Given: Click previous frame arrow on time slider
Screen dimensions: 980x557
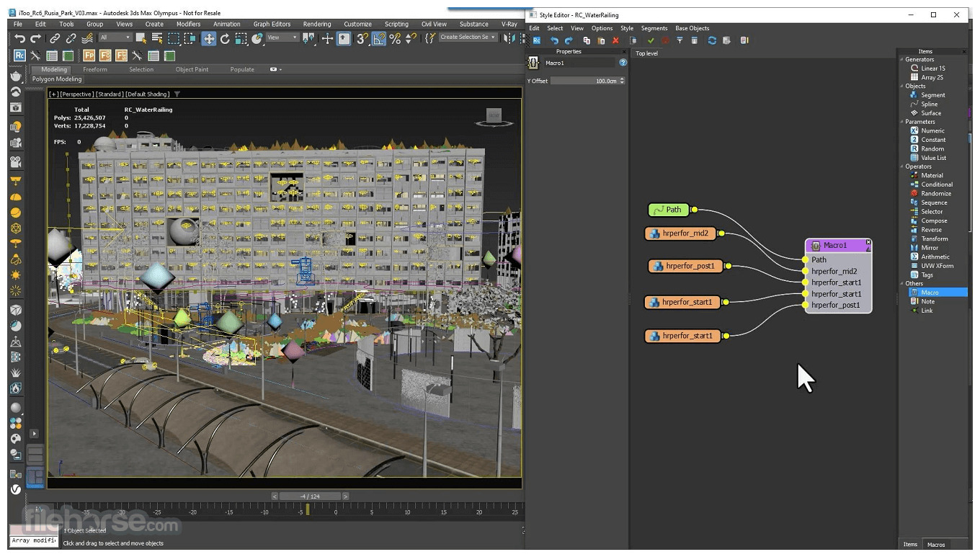Looking at the screenshot, I should click(x=275, y=496).
